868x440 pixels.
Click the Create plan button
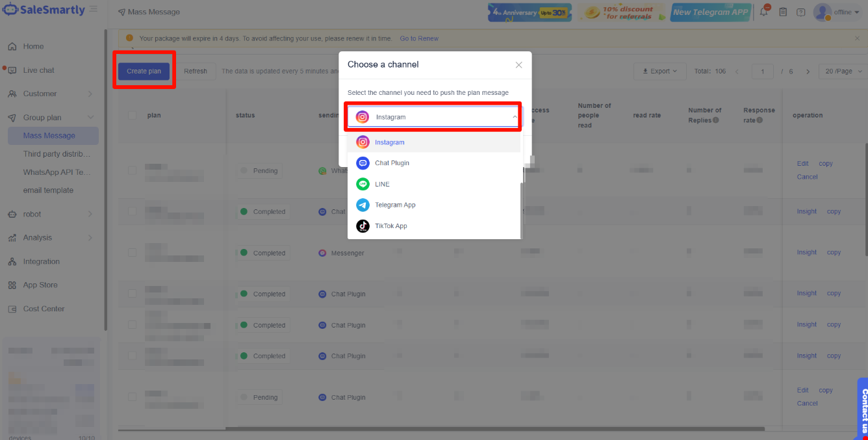[144, 71]
